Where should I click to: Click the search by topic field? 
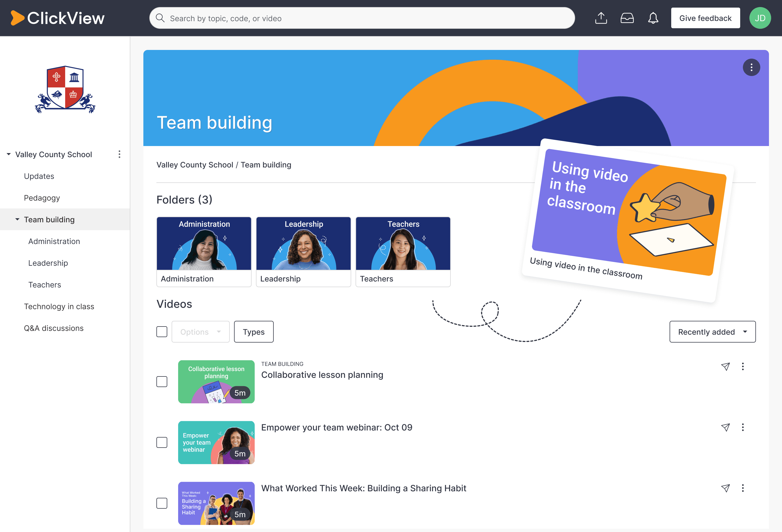tap(362, 18)
